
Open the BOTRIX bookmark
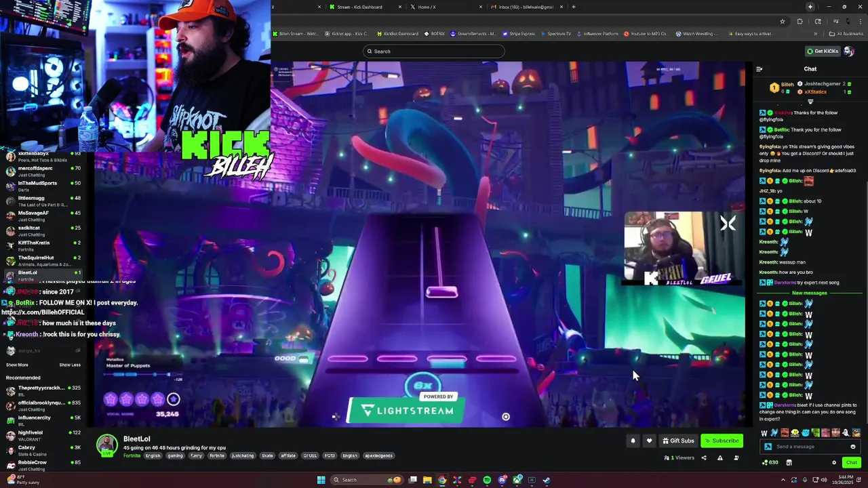click(435, 34)
